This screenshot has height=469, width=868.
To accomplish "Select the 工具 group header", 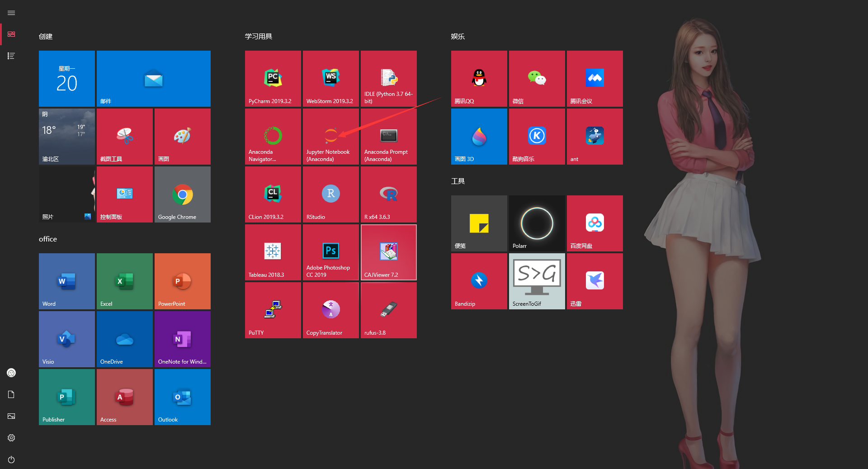I will click(x=458, y=181).
